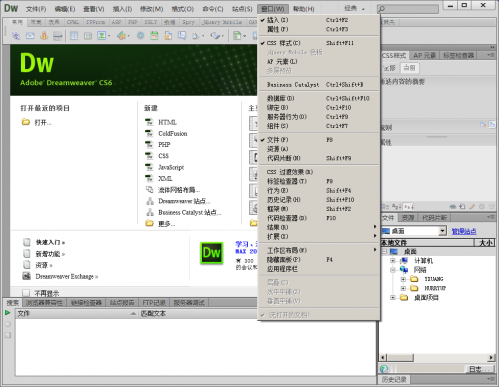
Task: Expand the 桌面项目 folder node
Action: coord(393,297)
